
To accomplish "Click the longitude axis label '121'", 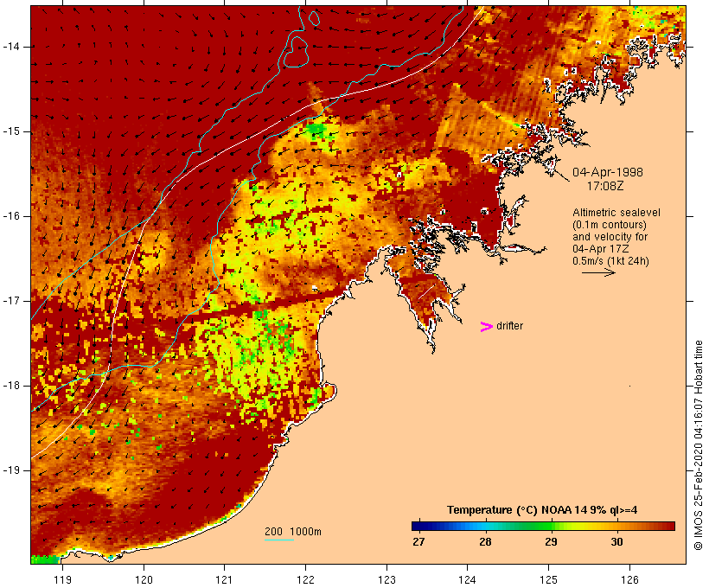I will pos(224,579).
